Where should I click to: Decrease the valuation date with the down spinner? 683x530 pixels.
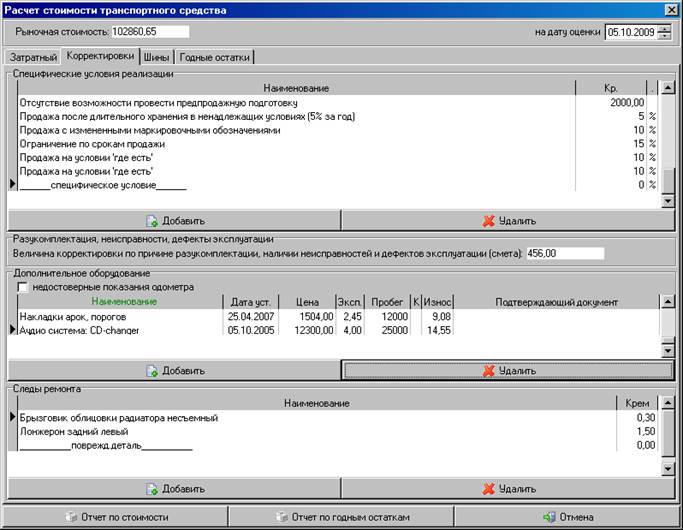coord(664,36)
